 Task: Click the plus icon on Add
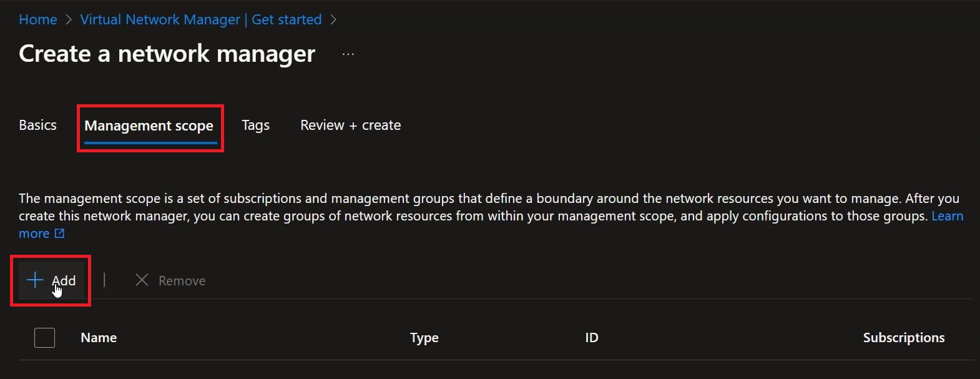pos(35,280)
